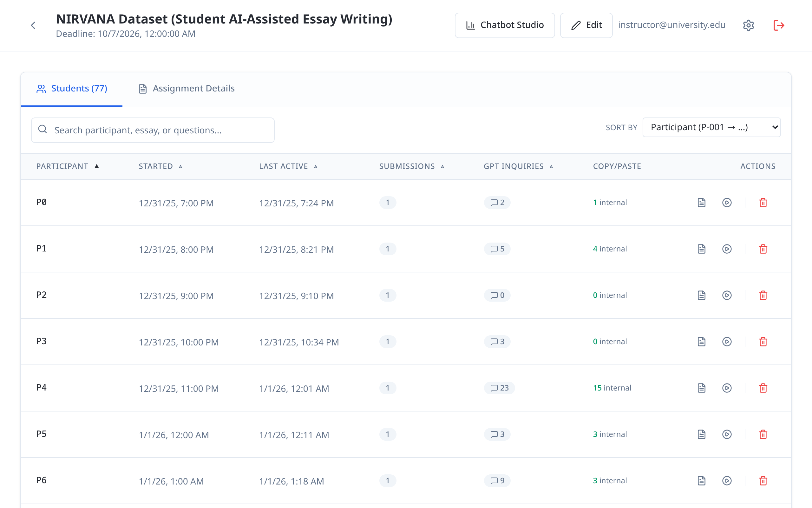
Task: Play session replay for P1
Action: pos(727,249)
